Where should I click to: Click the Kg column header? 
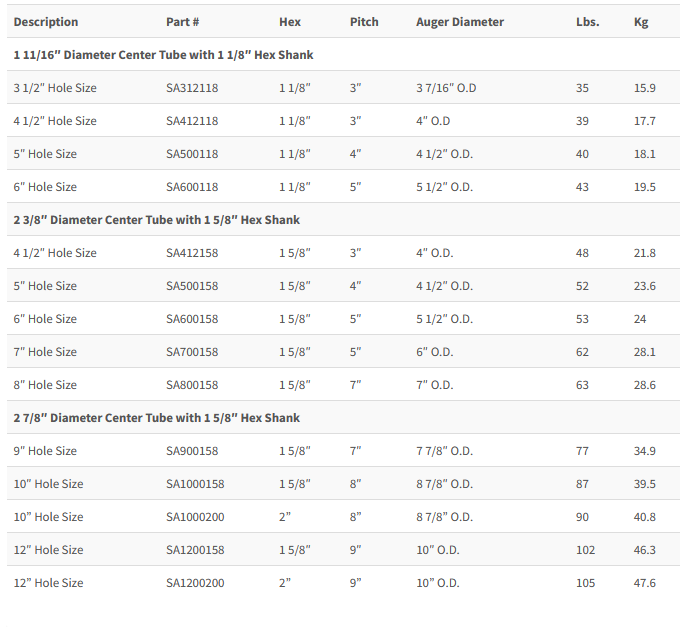tap(641, 22)
